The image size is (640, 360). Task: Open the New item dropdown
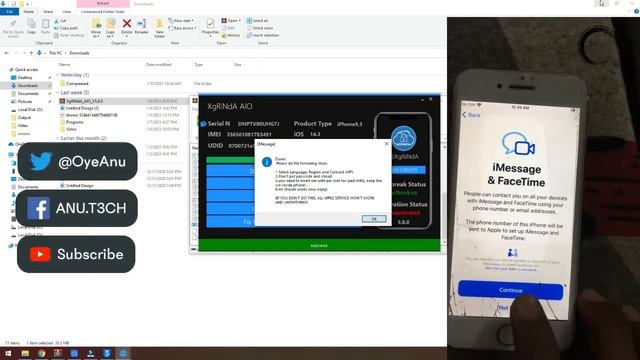pos(181,20)
